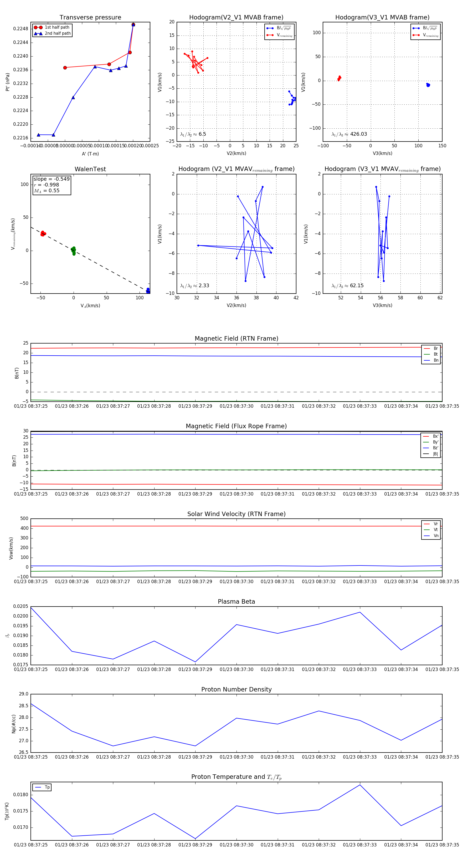
Task: Click the red circle marker beside "1st half path"
Action: coord(38,27)
